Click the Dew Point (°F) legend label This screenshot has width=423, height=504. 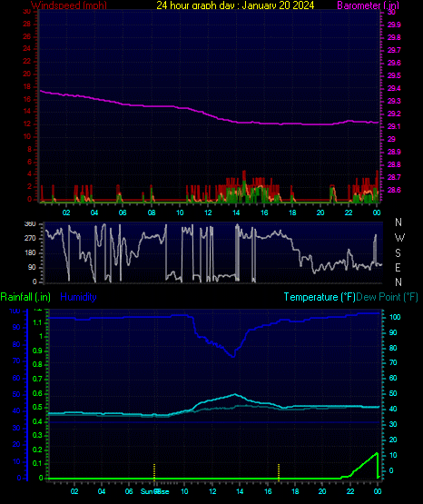[387, 297]
